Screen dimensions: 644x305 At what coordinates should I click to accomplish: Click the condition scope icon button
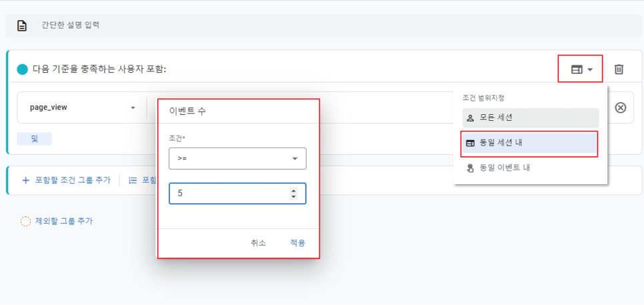[x=577, y=69]
